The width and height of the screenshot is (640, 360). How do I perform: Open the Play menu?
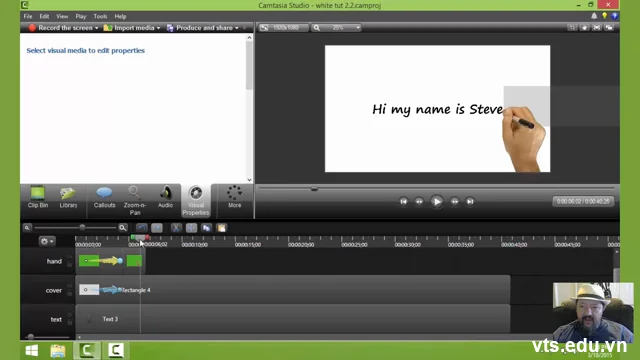[81, 16]
